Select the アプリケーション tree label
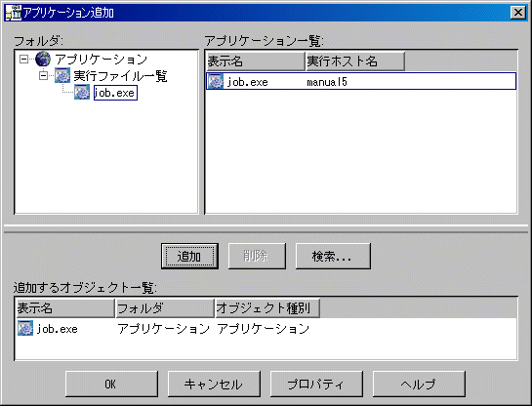 [102, 60]
